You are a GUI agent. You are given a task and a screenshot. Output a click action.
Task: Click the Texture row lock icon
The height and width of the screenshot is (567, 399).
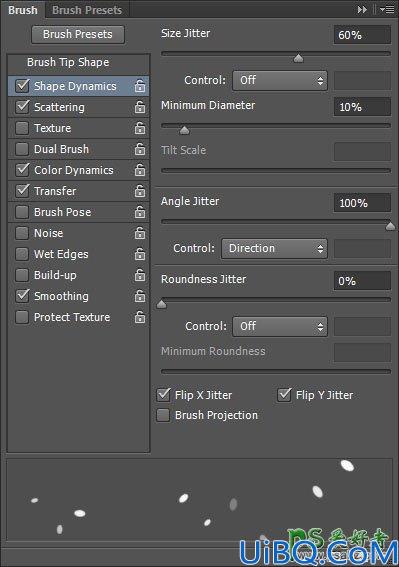[x=140, y=128]
